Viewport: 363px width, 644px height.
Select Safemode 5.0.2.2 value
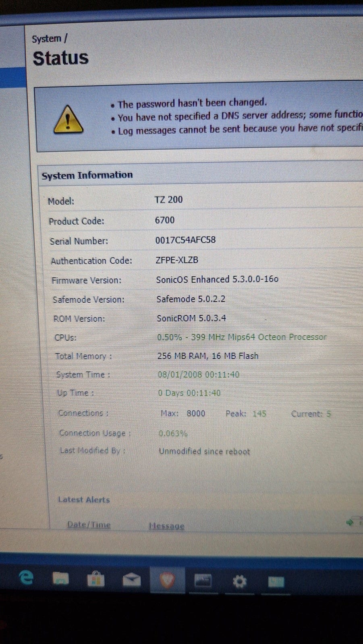coord(191,299)
